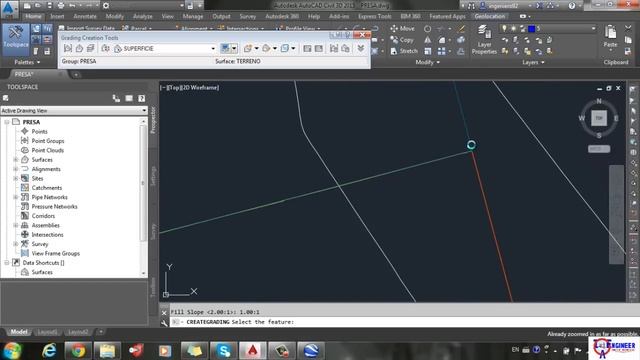The width and height of the screenshot is (640, 360).
Task: Click the Plot printer icon in quick access toolbar
Action: (61, 6)
